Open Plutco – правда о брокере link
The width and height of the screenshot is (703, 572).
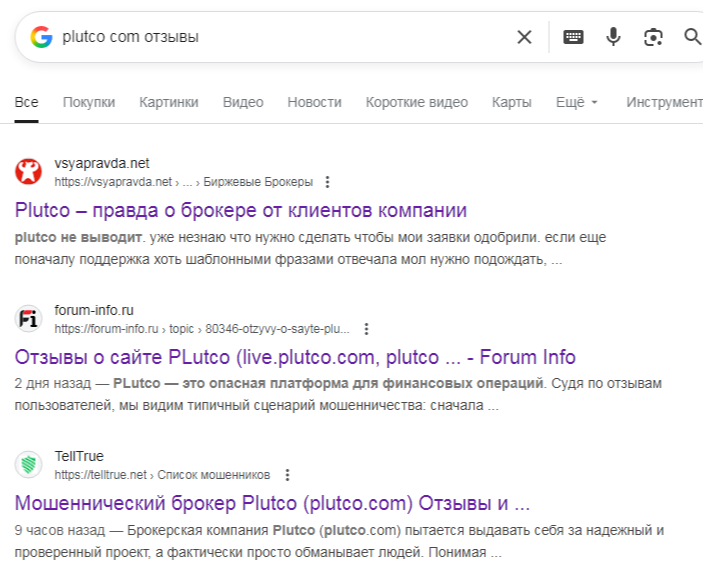pyautogui.click(x=241, y=210)
